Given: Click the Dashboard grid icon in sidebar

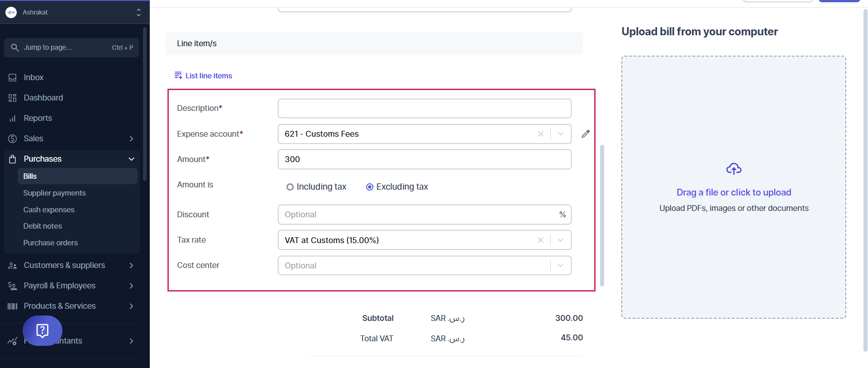Looking at the screenshot, I should (x=13, y=98).
